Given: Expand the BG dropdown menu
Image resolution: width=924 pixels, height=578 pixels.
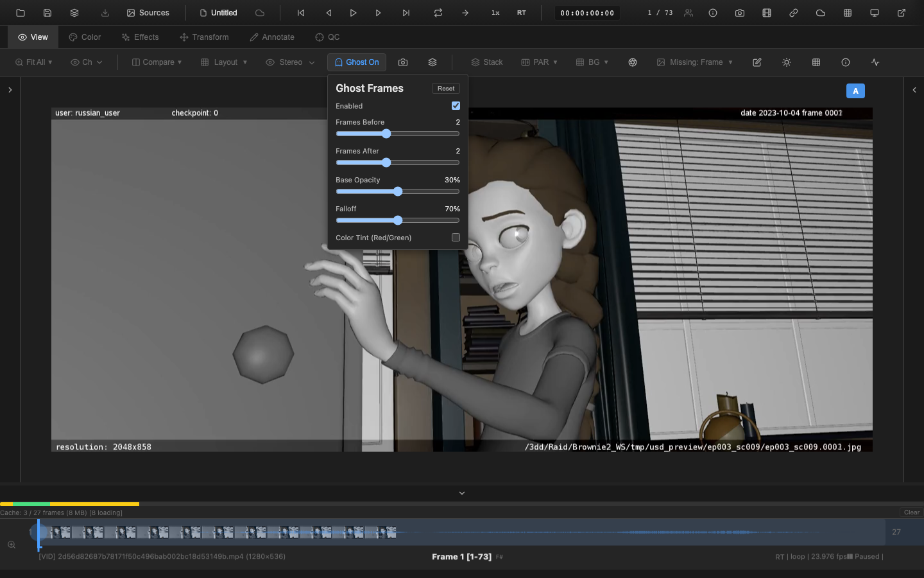Looking at the screenshot, I should (x=592, y=62).
